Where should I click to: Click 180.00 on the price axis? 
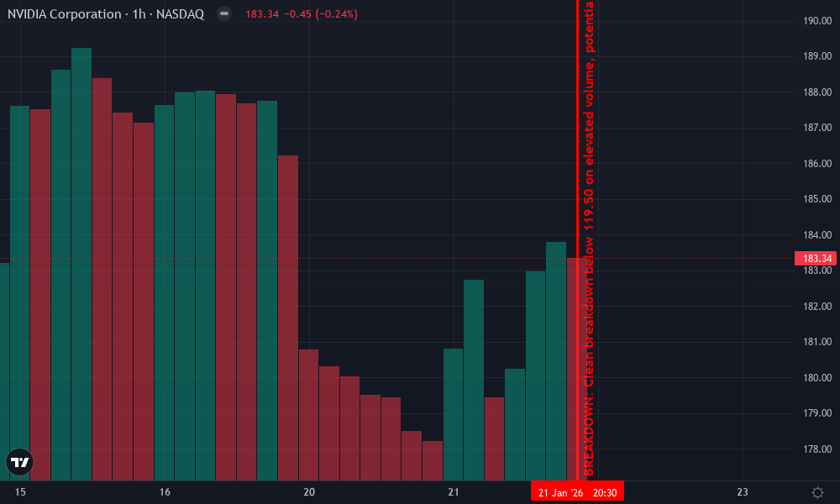817,378
